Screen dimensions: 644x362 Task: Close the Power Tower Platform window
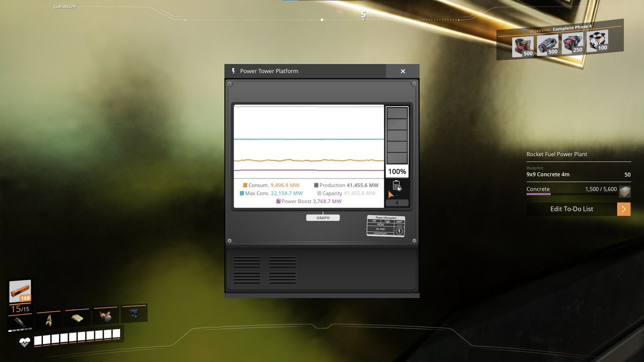click(403, 71)
